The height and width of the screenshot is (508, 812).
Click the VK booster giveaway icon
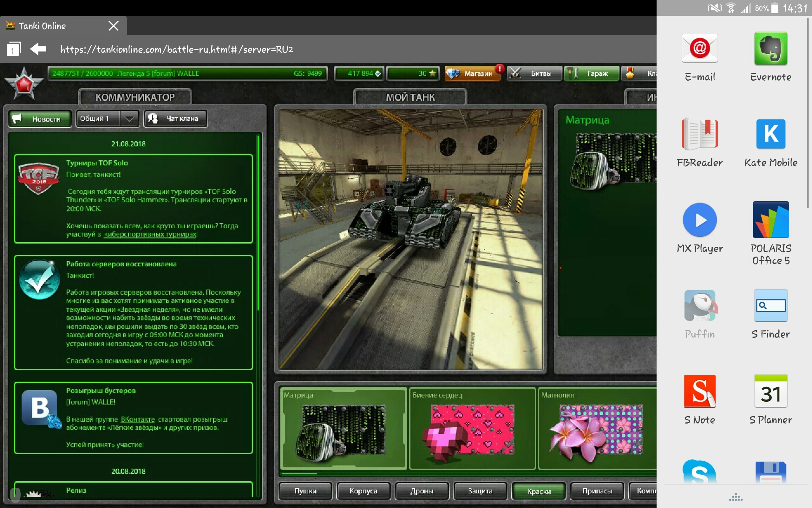click(x=41, y=409)
